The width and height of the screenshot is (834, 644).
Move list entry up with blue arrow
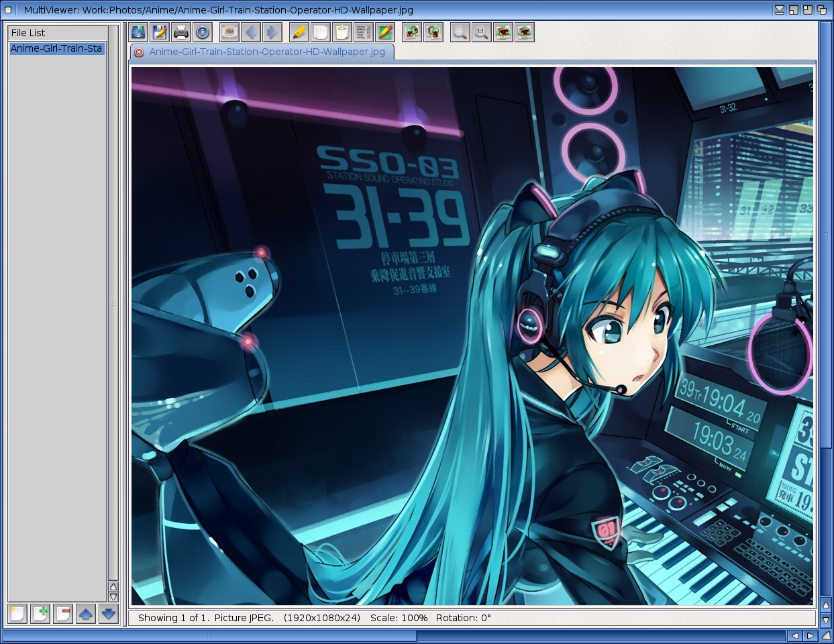[x=86, y=614]
